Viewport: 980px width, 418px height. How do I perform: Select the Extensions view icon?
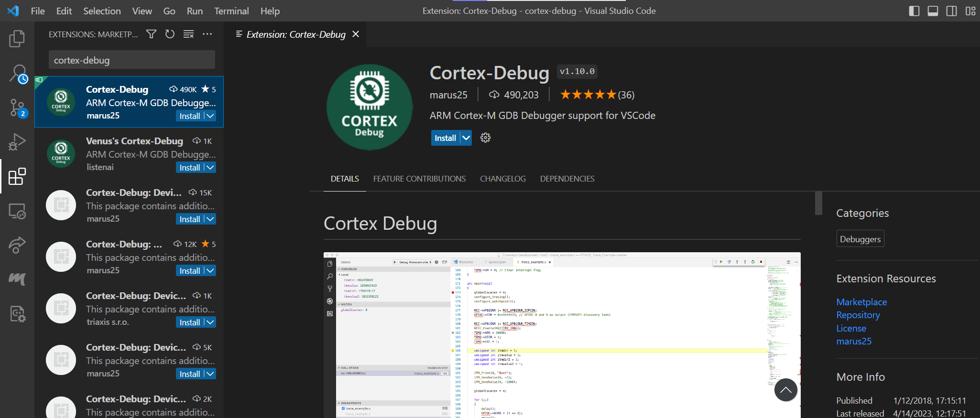[17, 176]
